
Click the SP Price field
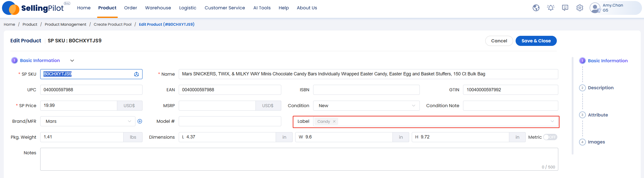(x=79, y=106)
